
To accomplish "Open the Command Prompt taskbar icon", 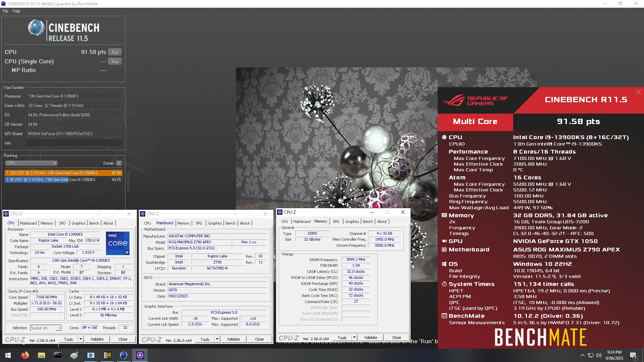I will click(x=58, y=355).
